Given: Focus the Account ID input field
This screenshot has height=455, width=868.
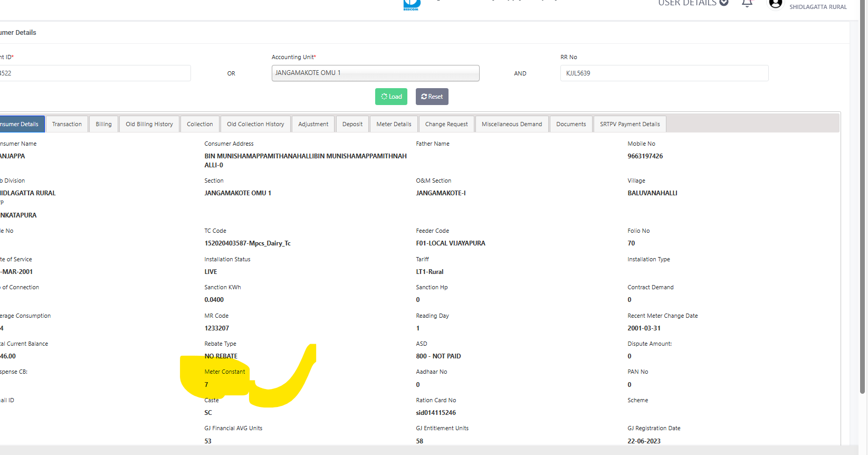Looking at the screenshot, I should (x=95, y=73).
